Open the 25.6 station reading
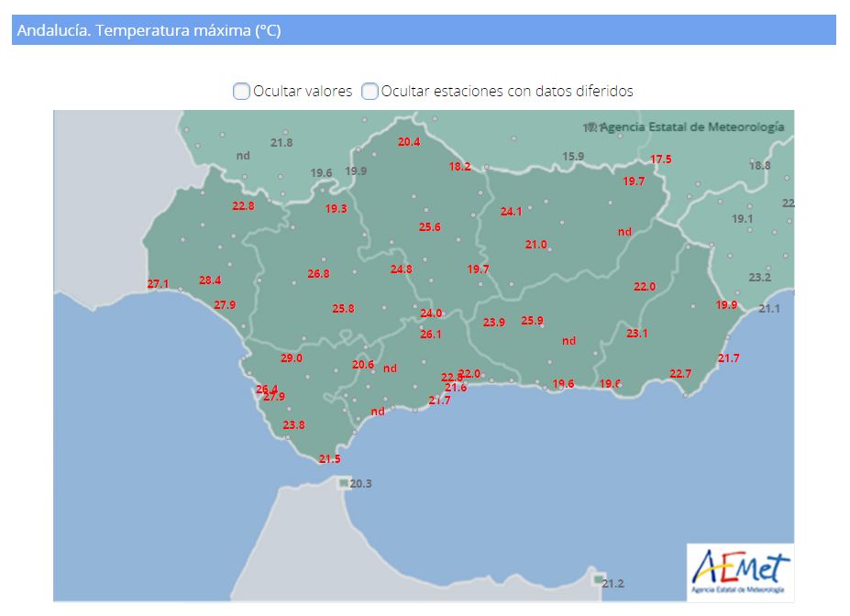The image size is (850, 616). (x=430, y=227)
